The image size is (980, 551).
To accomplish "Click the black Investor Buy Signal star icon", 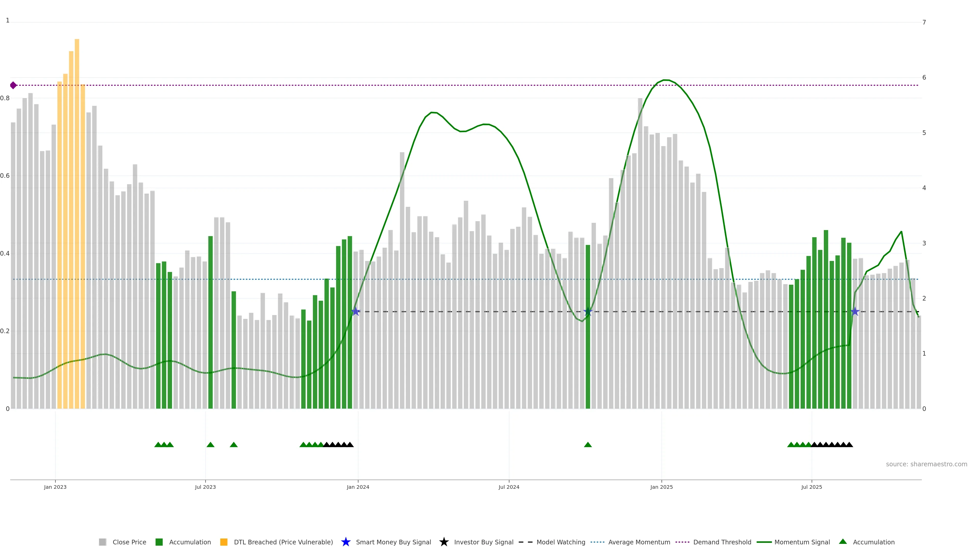I will click(444, 542).
